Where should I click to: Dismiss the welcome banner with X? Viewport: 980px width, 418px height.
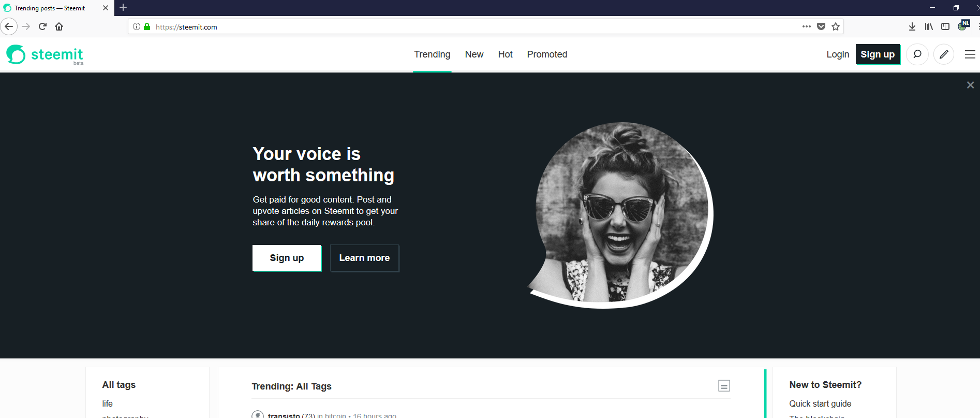pos(970,85)
